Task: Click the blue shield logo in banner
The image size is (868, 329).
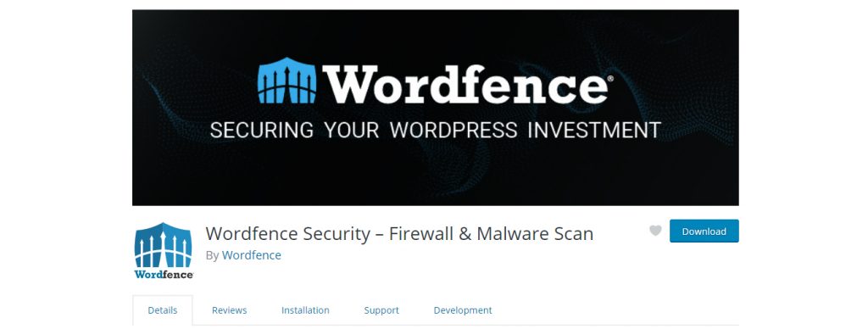Action: [x=287, y=81]
